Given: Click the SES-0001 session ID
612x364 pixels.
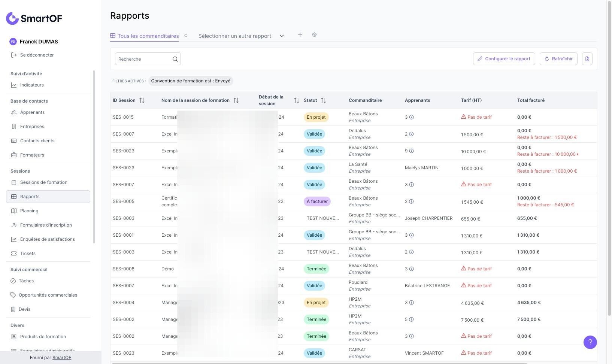Looking at the screenshot, I should coord(123,235).
